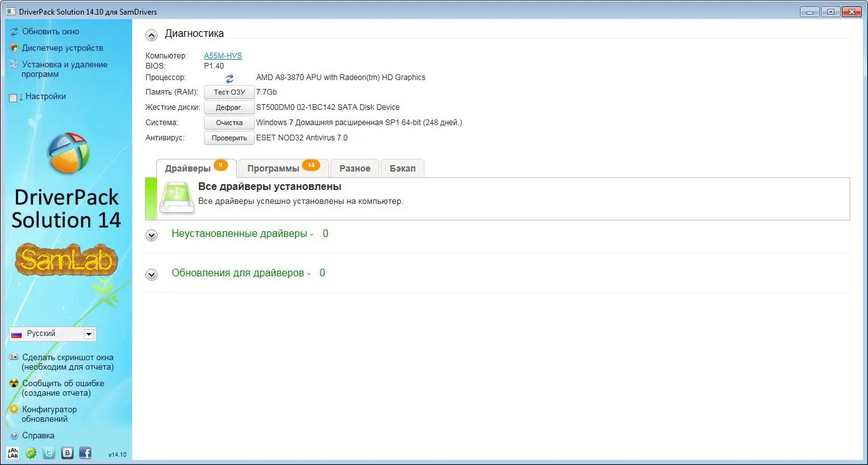Image resolution: width=868 pixels, height=465 pixels.
Task: Open the A55M-HVS computer link
Action: click(x=223, y=56)
